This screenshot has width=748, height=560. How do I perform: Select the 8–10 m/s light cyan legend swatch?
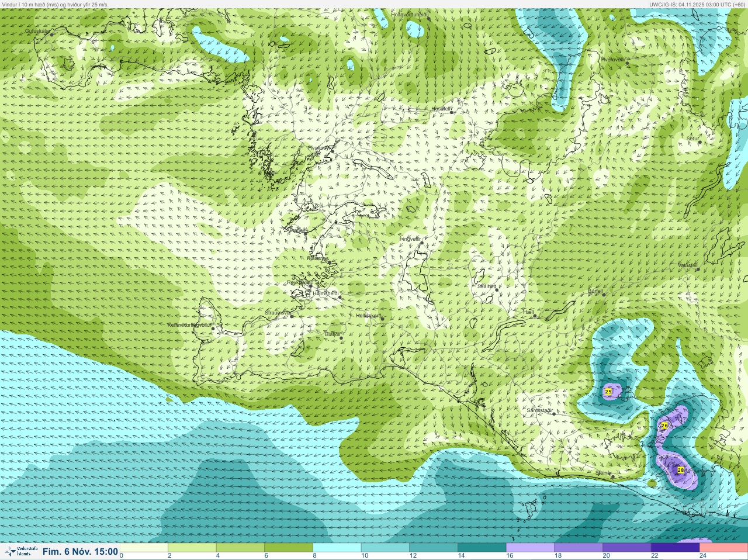tap(337, 548)
